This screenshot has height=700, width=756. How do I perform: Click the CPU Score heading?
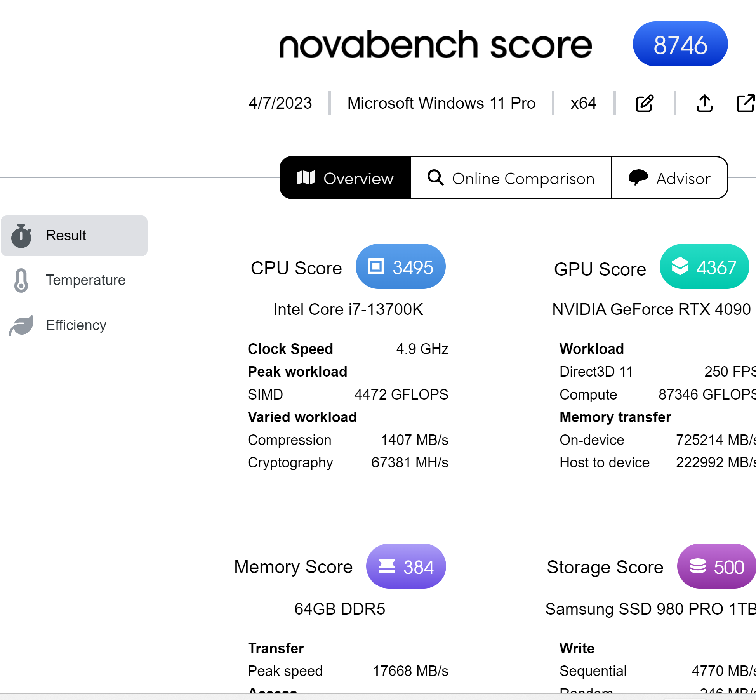coord(296,268)
